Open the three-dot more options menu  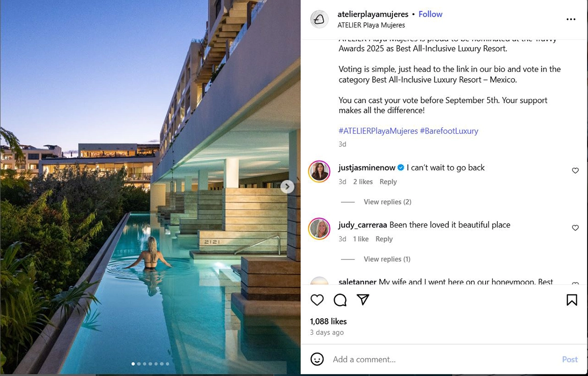(x=571, y=19)
